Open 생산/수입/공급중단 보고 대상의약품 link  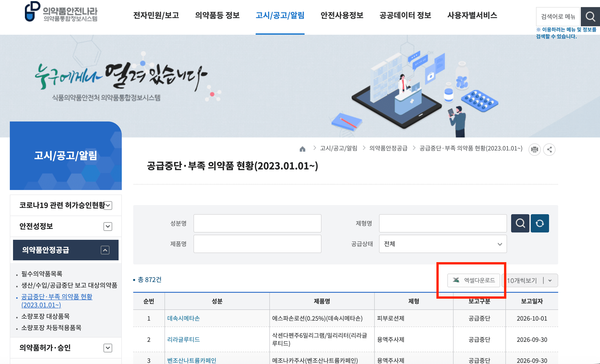69,285
